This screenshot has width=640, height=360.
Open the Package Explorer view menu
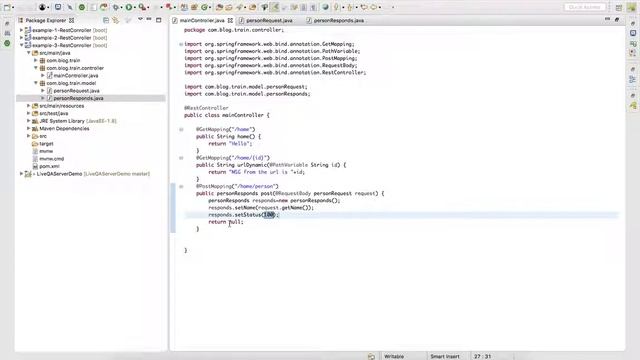click(x=140, y=19)
